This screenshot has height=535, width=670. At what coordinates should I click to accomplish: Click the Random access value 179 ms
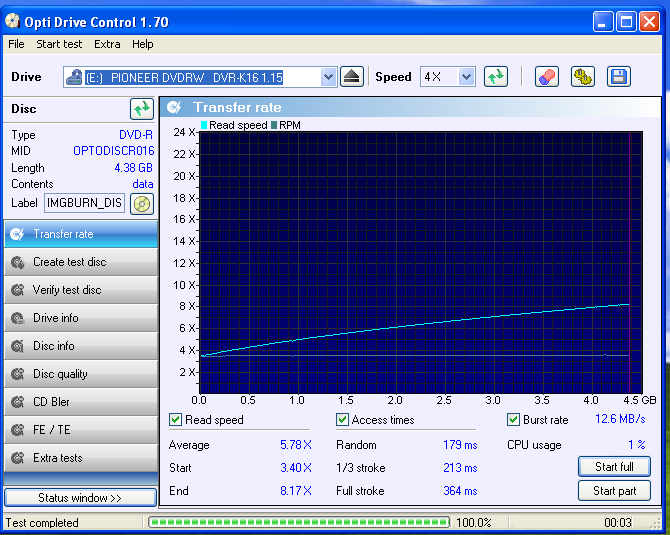(460, 445)
